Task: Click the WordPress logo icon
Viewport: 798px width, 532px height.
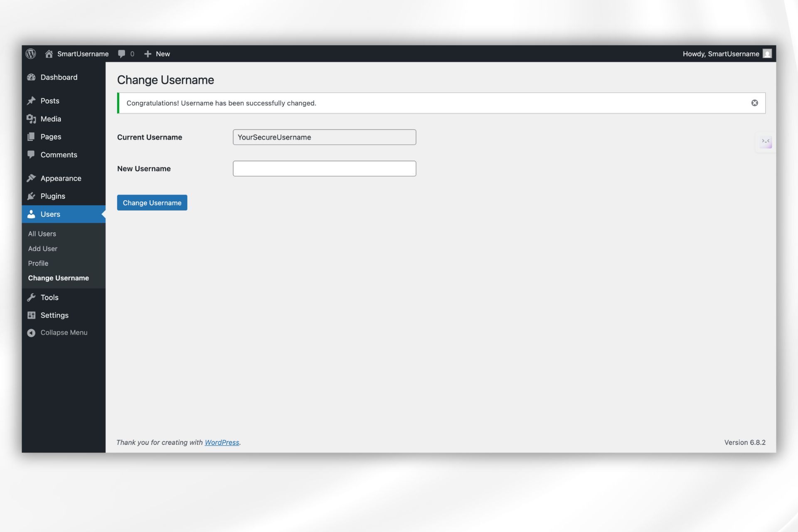Action: 31,54
